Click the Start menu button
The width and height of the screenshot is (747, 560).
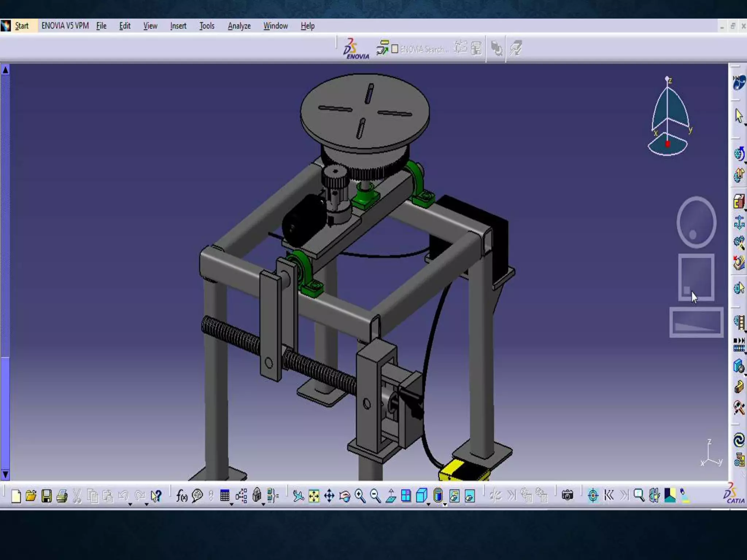tap(22, 26)
